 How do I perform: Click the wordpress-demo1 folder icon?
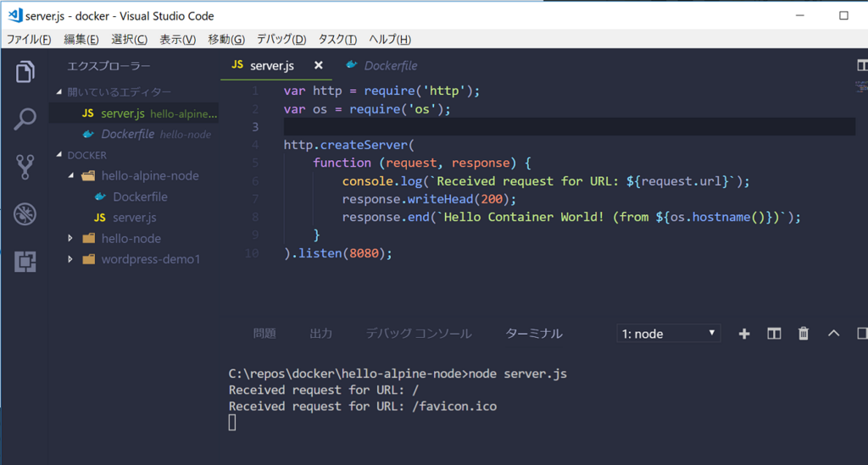pos(88,259)
